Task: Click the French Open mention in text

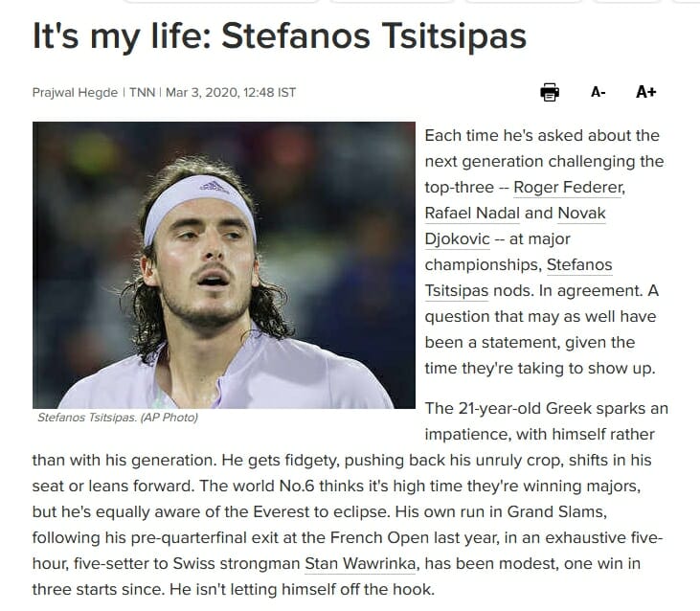Action: (x=379, y=538)
